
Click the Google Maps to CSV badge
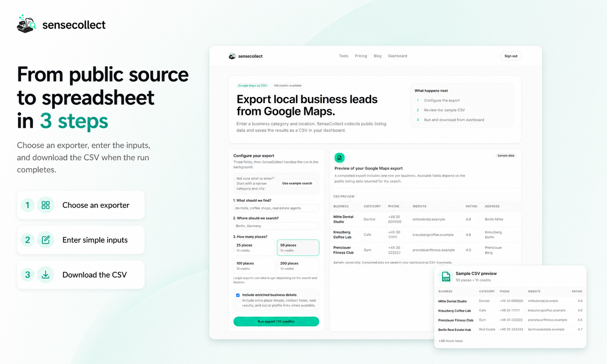point(253,85)
